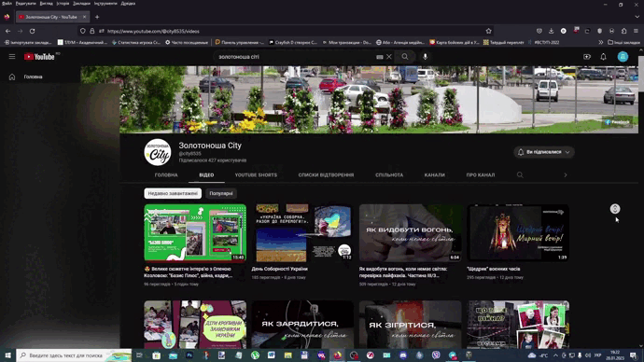This screenshot has width=644, height=362.
Task: Click the Золотоноша City channel avatar
Action: [x=158, y=152]
